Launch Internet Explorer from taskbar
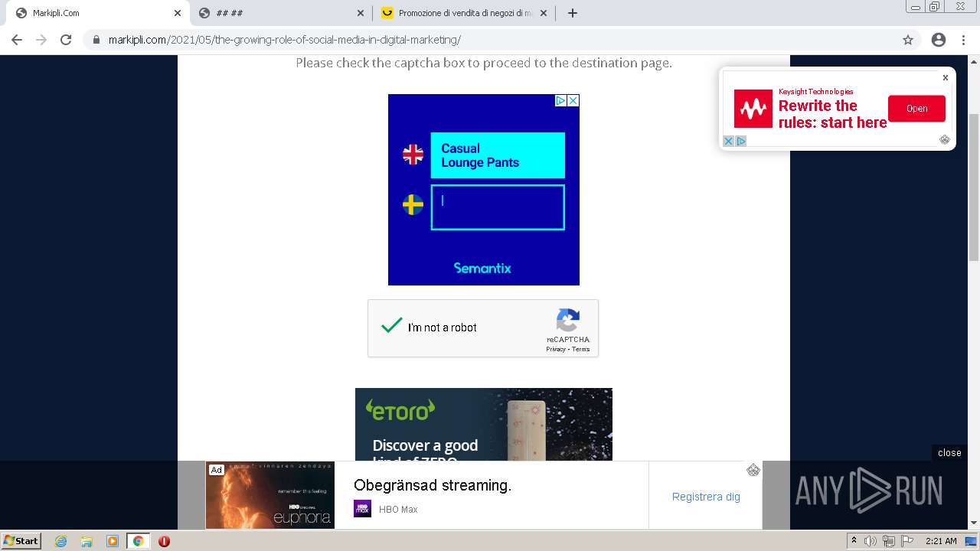This screenshot has height=551, width=980. (x=60, y=541)
